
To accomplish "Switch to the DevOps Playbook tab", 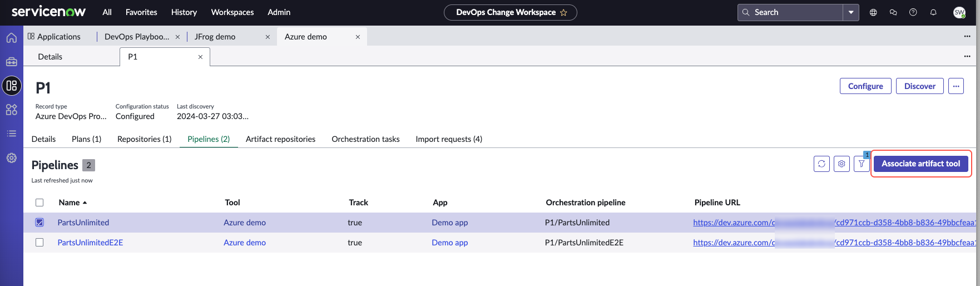I will click(x=137, y=37).
